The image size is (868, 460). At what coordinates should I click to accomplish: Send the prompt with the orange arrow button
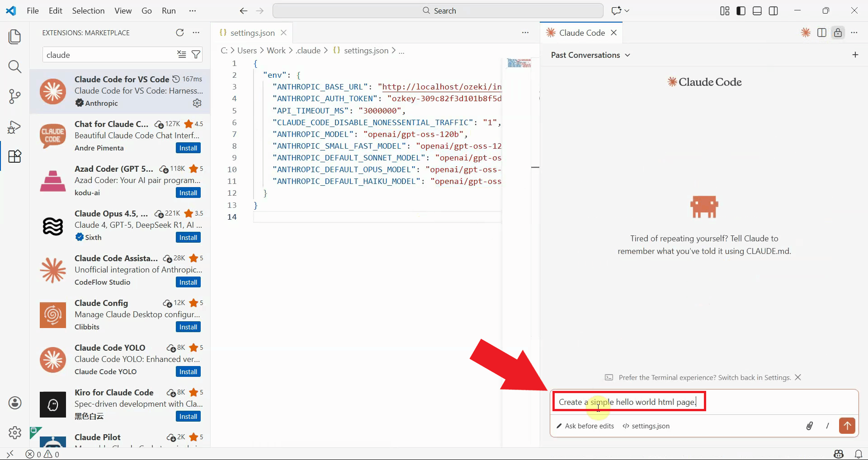click(847, 426)
